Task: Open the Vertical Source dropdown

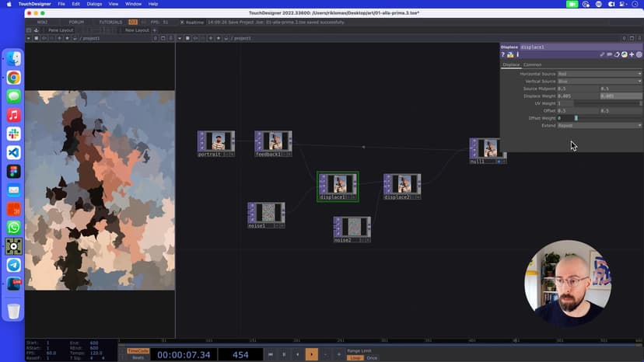Action: coord(599,81)
